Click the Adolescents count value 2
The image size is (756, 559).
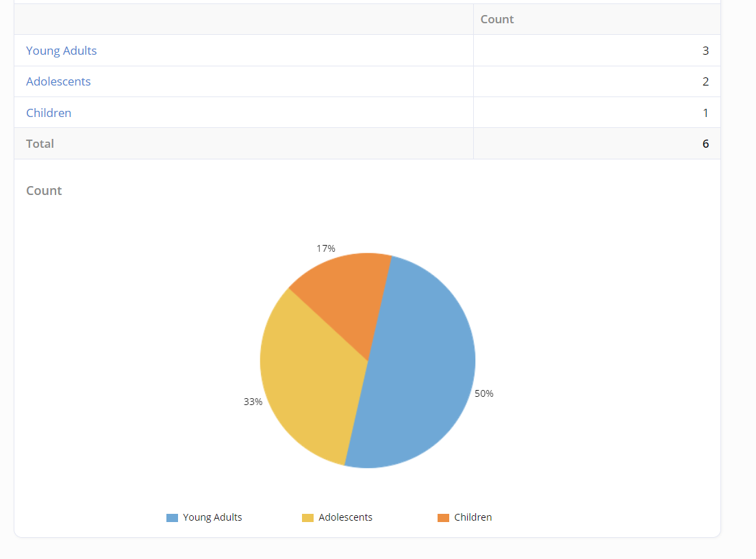tap(705, 81)
